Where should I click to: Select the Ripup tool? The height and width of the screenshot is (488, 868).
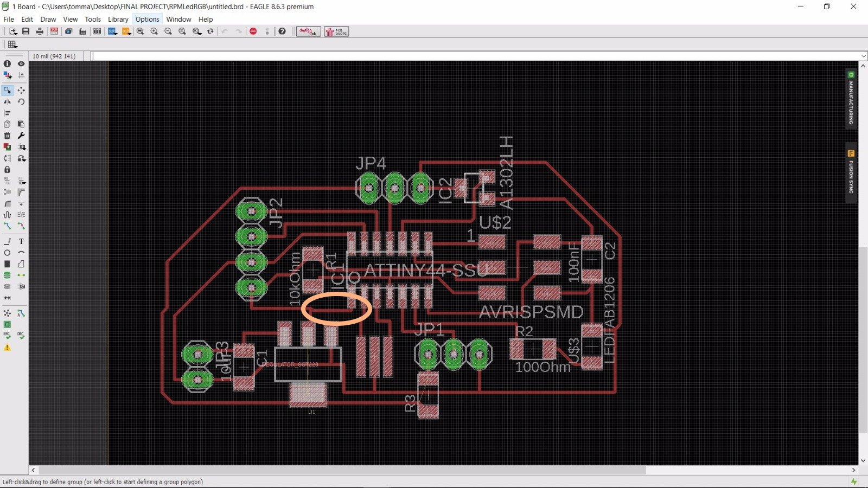point(21,226)
